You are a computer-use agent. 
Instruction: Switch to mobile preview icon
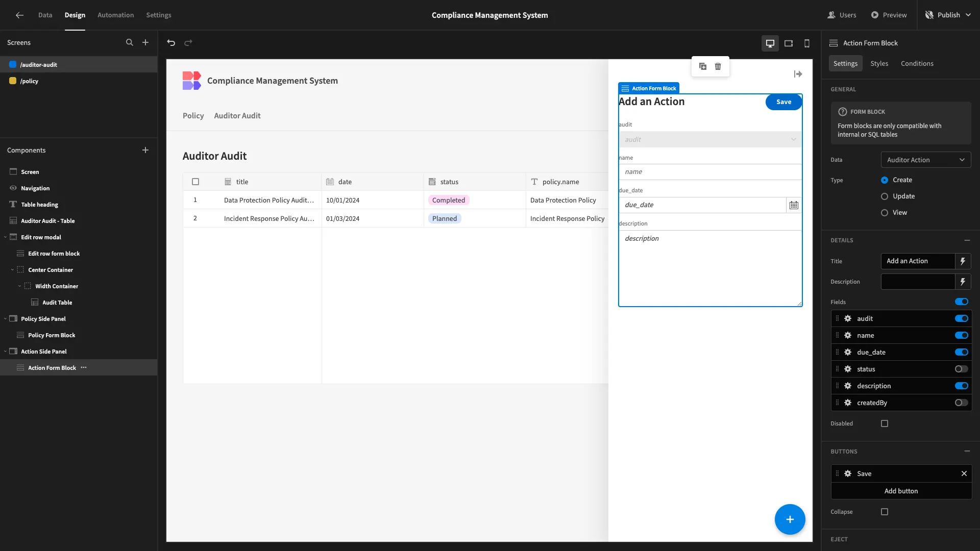tap(807, 43)
